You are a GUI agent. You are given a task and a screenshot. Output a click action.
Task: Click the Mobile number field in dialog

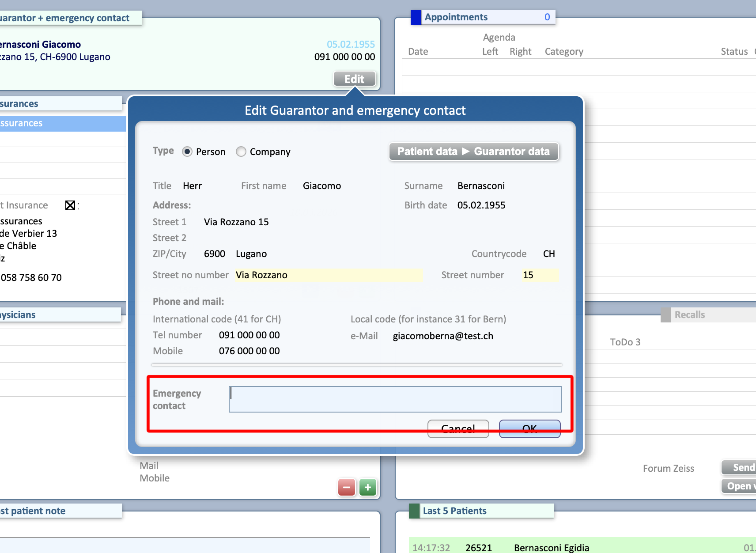coord(249,351)
